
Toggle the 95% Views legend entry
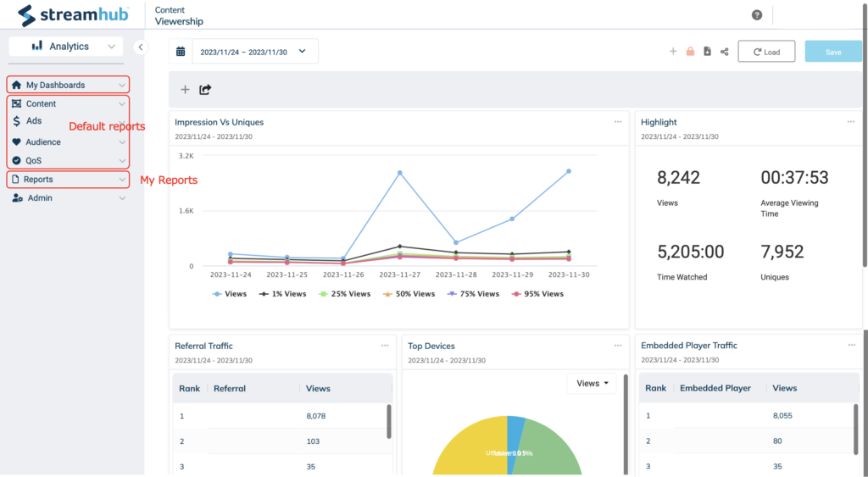[537, 294]
